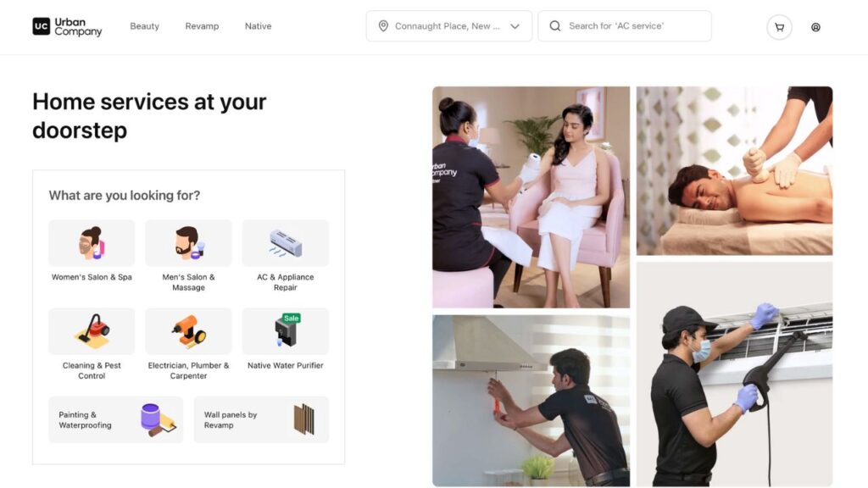Select Native Water Purifier sale icon

pyautogui.click(x=285, y=331)
